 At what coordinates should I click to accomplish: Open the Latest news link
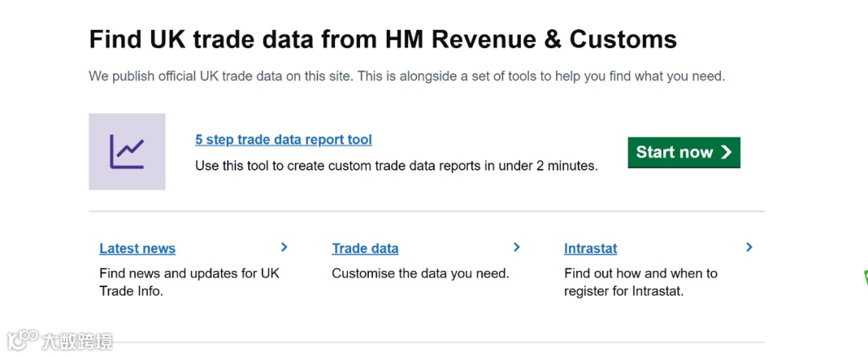(x=137, y=248)
